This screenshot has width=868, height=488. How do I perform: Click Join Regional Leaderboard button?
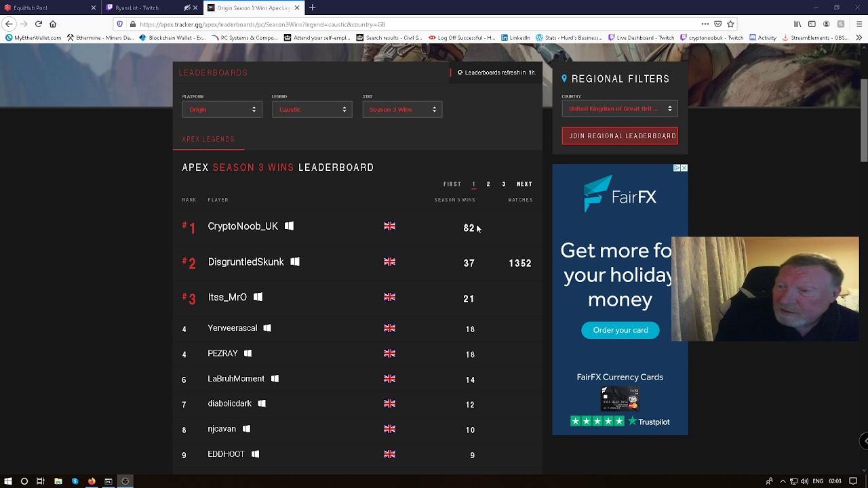tap(620, 136)
